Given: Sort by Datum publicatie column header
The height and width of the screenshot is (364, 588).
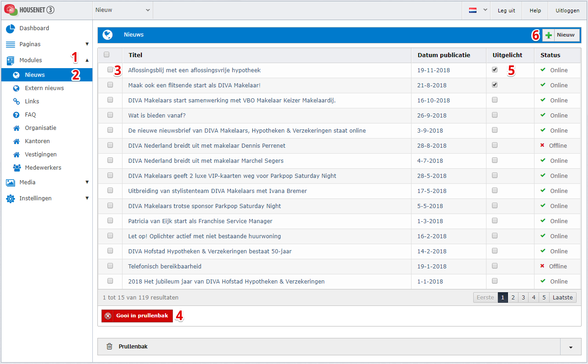Looking at the screenshot, I should (444, 55).
